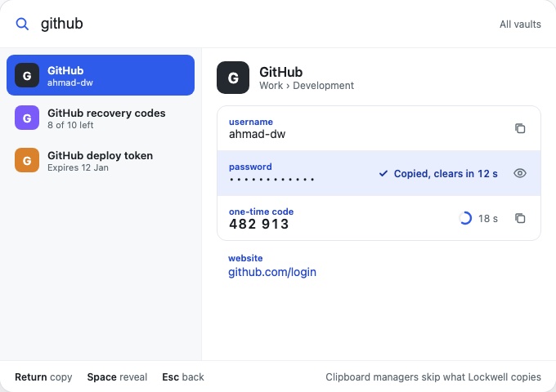Click the clipboard managers note in the footer
This screenshot has height=392, width=556.
(433, 377)
